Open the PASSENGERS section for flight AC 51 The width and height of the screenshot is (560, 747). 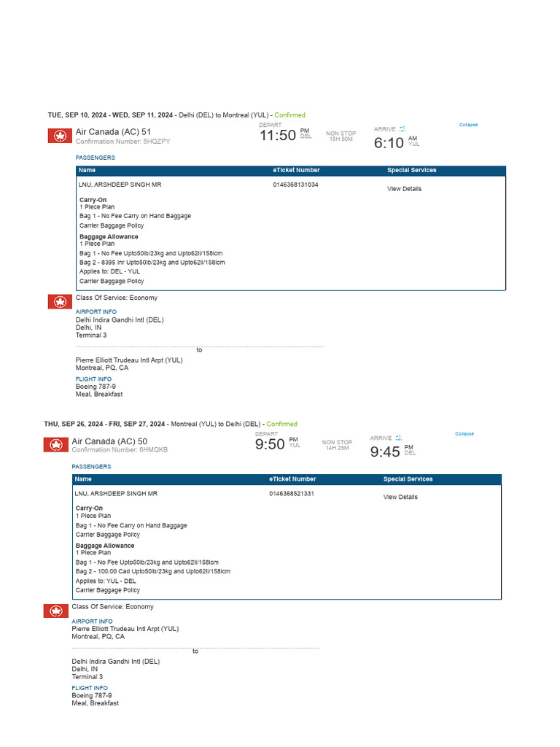(95, 158)
